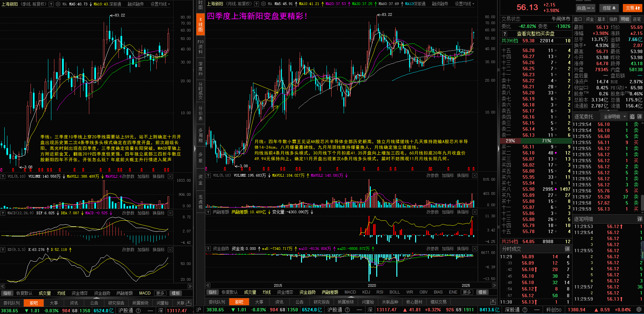This screenshot has width=644, height=314.
Task: Click 模板 button on left chart
Action: (x=176, y=293)
